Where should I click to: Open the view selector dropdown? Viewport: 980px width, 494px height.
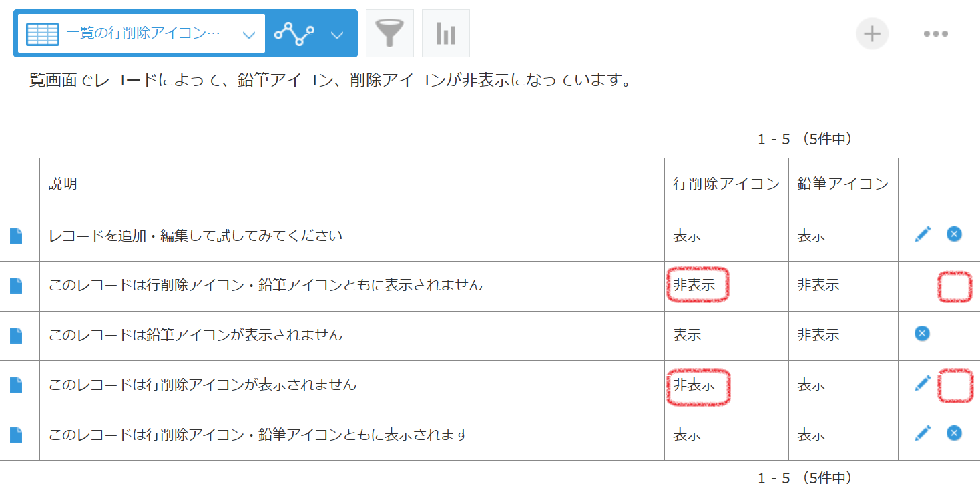[x=248, y=33]
